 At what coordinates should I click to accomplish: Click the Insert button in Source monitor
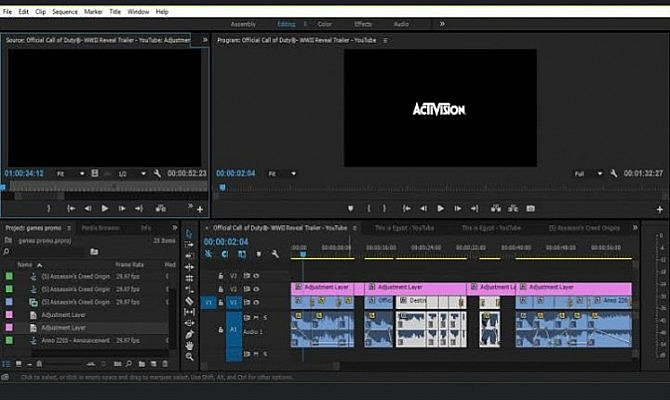tap(161, 209)
